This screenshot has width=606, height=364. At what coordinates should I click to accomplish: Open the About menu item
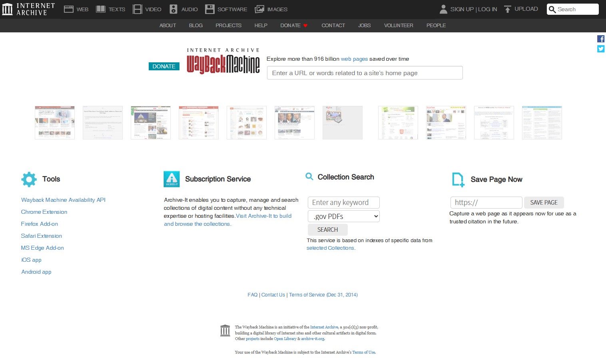coord(167,26)
